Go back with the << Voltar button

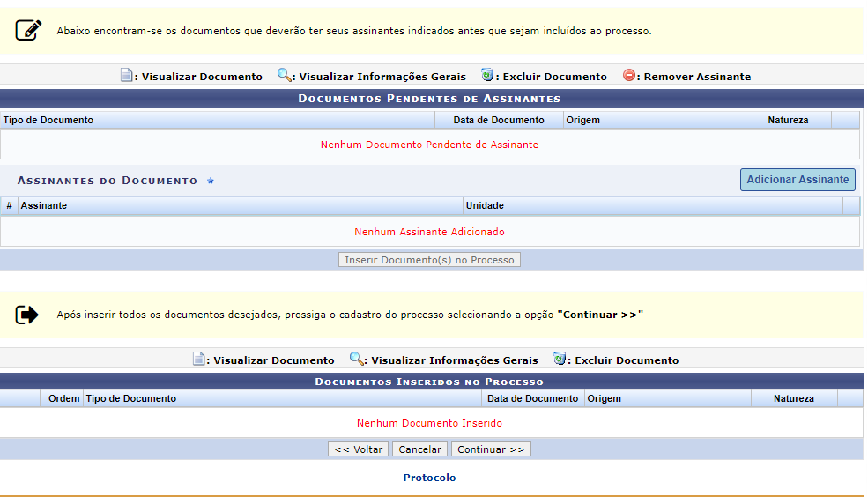[x=358, y=449]
